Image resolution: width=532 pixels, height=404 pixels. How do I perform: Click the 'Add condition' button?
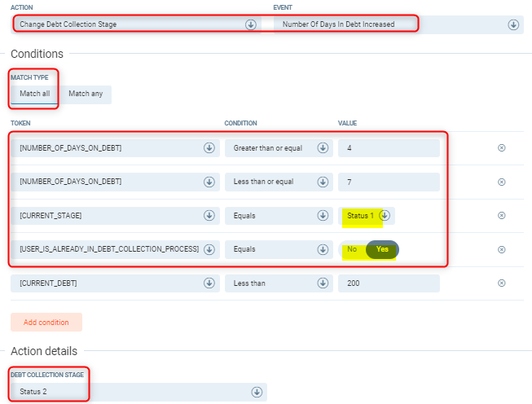pos(46,323)
